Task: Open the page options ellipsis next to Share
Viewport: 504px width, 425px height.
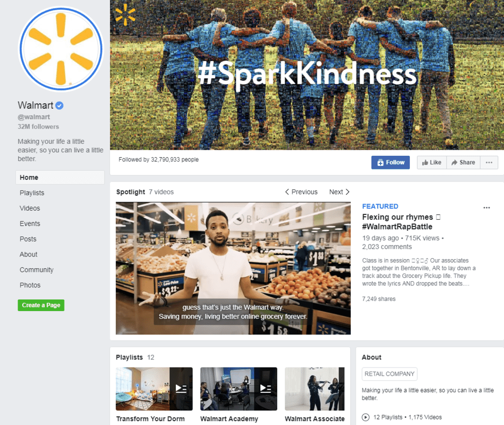Action: [x=489, y=162]
